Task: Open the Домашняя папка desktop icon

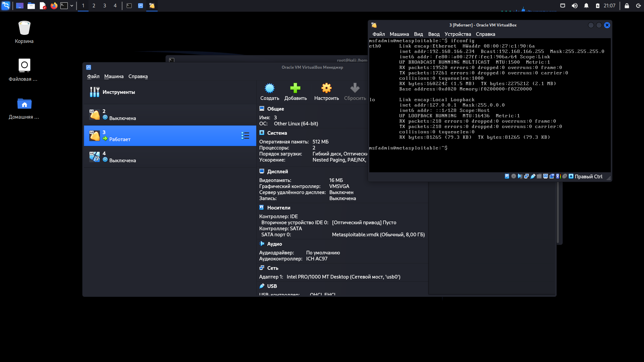Action: pos(24,108)
